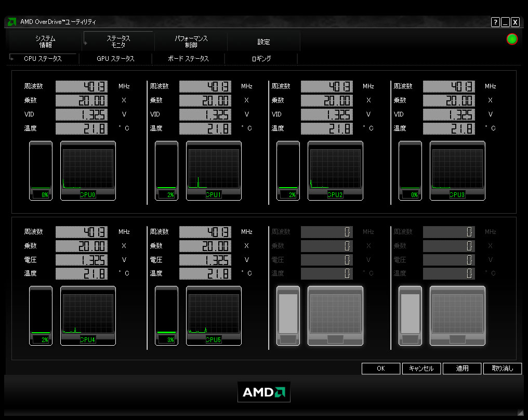
Task: Switch to the 設定 tab
Action: [263, 42]
